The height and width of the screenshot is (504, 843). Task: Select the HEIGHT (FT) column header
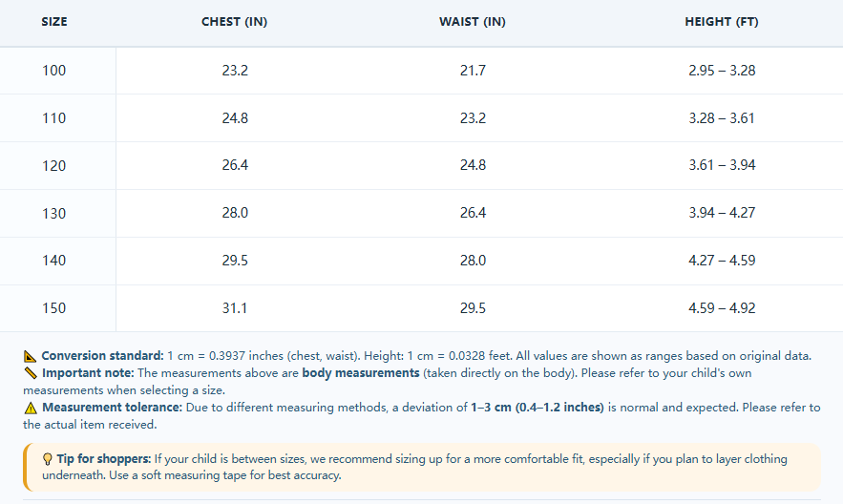[x=722, y=22]
